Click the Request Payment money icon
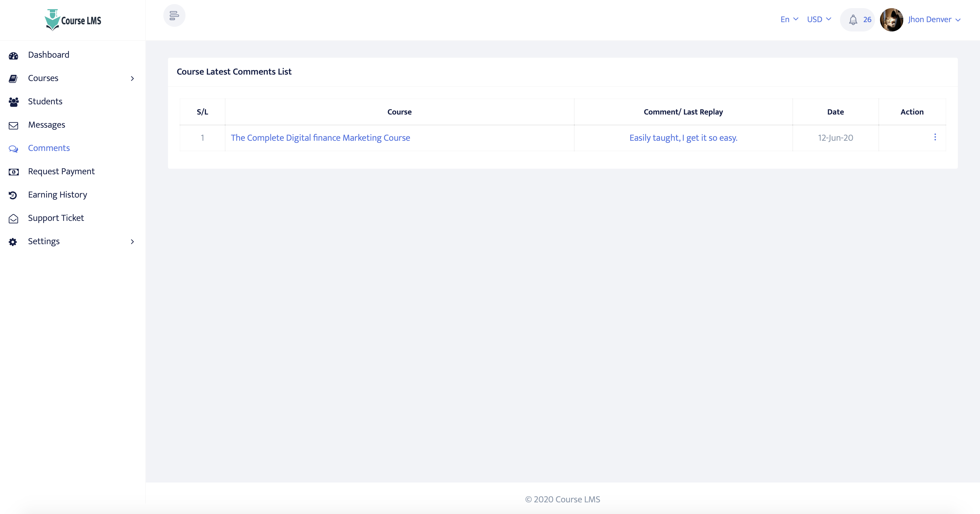Viewport: 980px width, 514px height. 13,172
